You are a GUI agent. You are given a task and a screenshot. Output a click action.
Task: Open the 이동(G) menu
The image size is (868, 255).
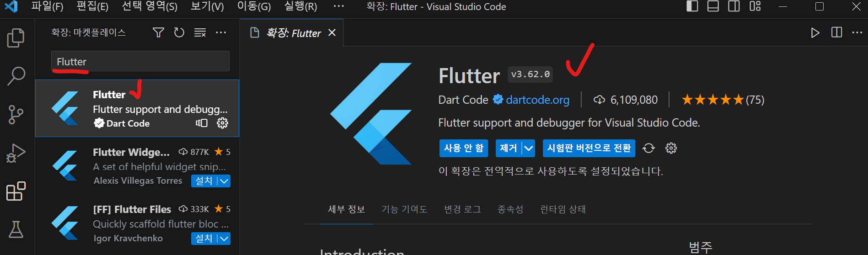tap(254, 6)
